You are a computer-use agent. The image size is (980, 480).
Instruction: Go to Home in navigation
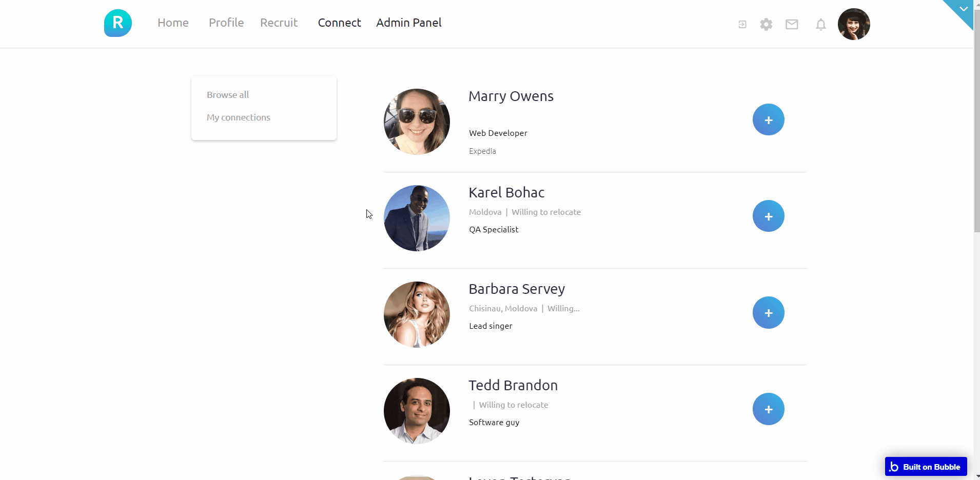(x=173, y=23)
